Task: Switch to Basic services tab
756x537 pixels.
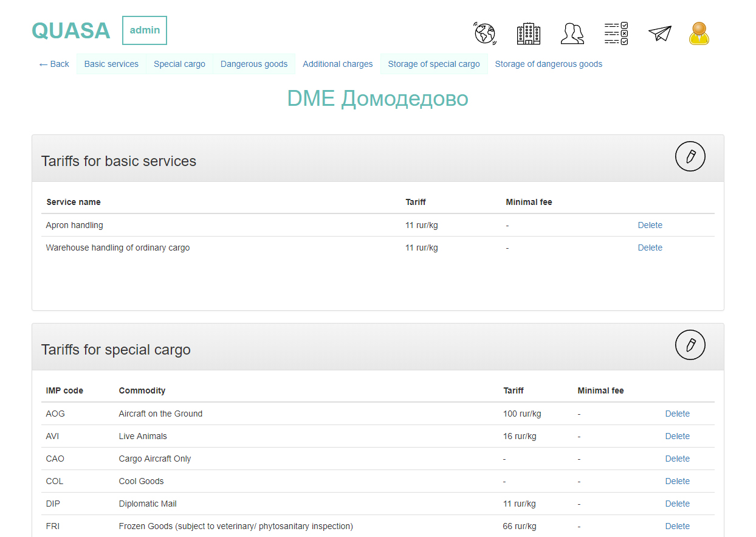Action: pyautogui.click(x=111, y=64)
